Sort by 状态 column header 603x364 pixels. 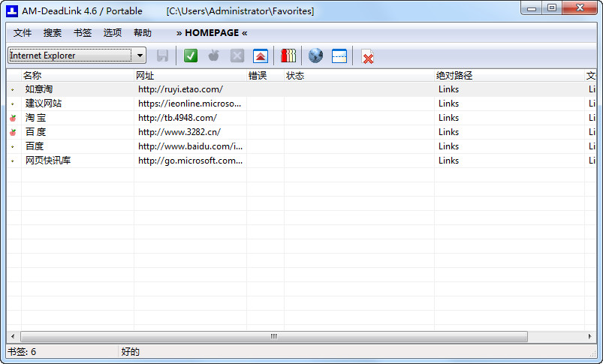tap(359, 76)
